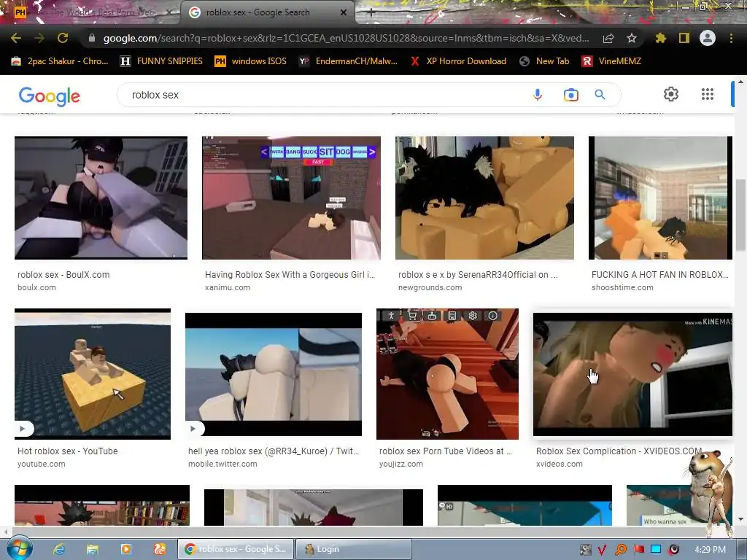Click the red flag tray icon
Image resolution: width=747 pixels, height=560 pixels.
click(639, 550)
